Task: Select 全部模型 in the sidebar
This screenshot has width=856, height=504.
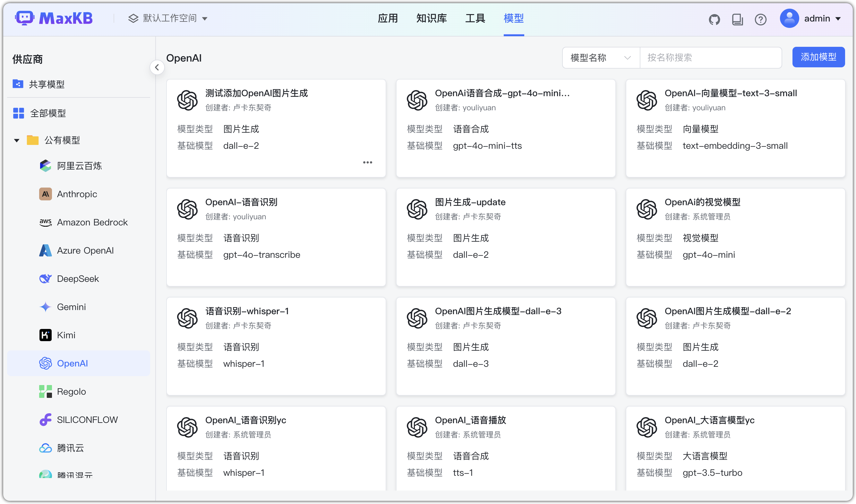Action: (79, 113)
